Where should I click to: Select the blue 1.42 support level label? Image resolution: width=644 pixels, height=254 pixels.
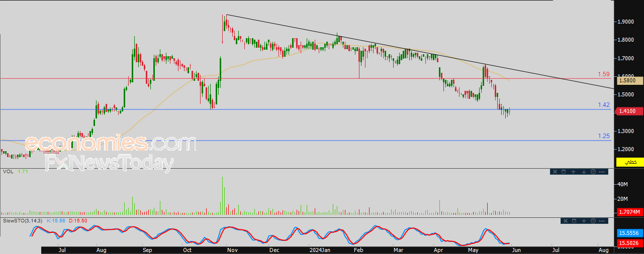tap(604, 105)
